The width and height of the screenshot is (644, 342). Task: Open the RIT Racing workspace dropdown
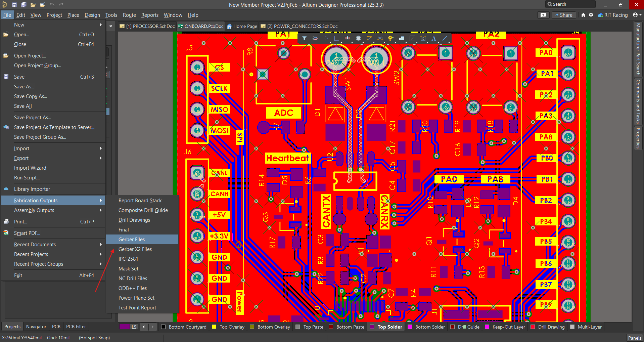[613, 15]
